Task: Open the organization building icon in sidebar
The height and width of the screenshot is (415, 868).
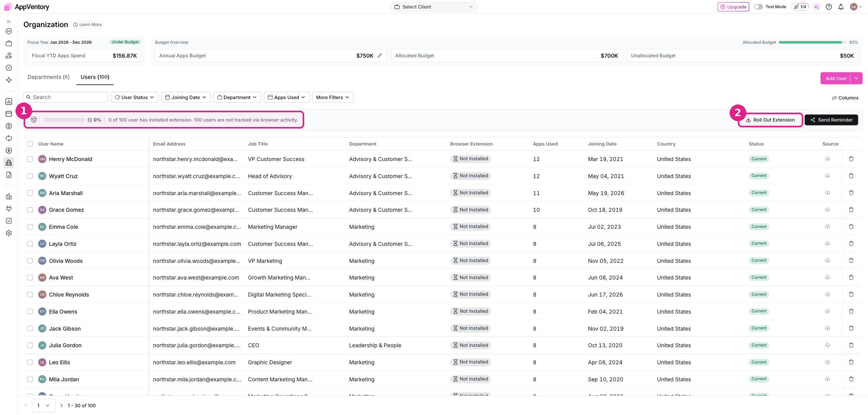Action: tap(9, 163)
